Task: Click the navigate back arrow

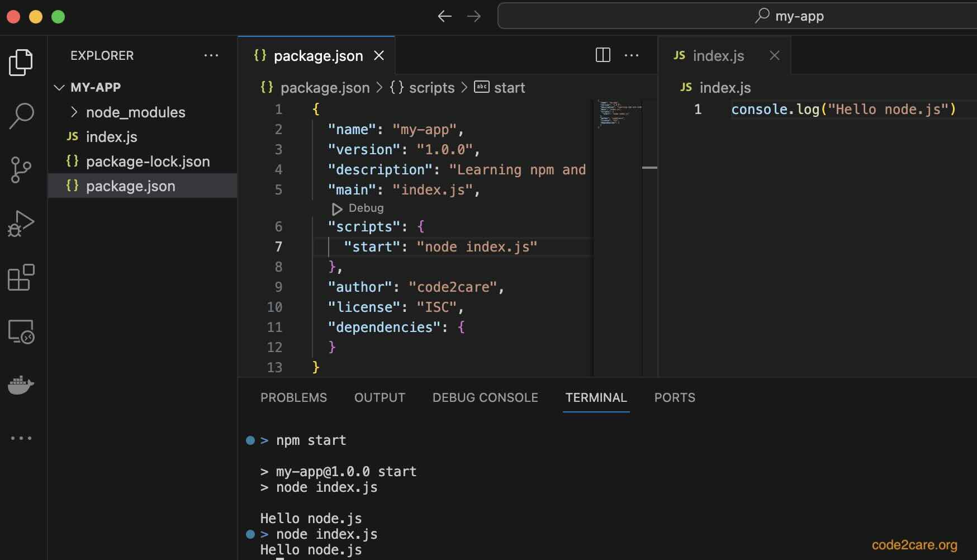Action: click(x=444, y=16)
